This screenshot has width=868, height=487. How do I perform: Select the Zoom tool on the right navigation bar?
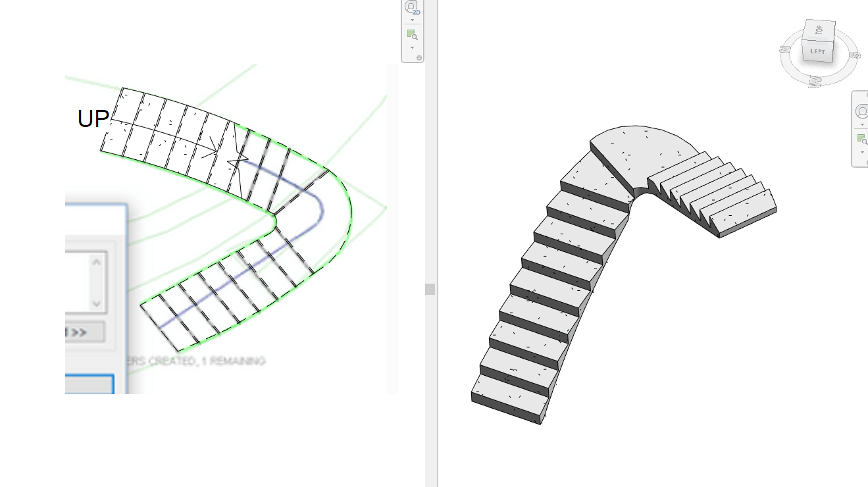pos(861,140)
